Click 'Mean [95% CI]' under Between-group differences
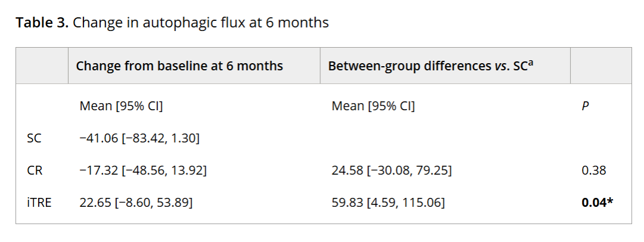Image resolution: width=644 pixels, height=242 pixels. (x=373, y=107)
